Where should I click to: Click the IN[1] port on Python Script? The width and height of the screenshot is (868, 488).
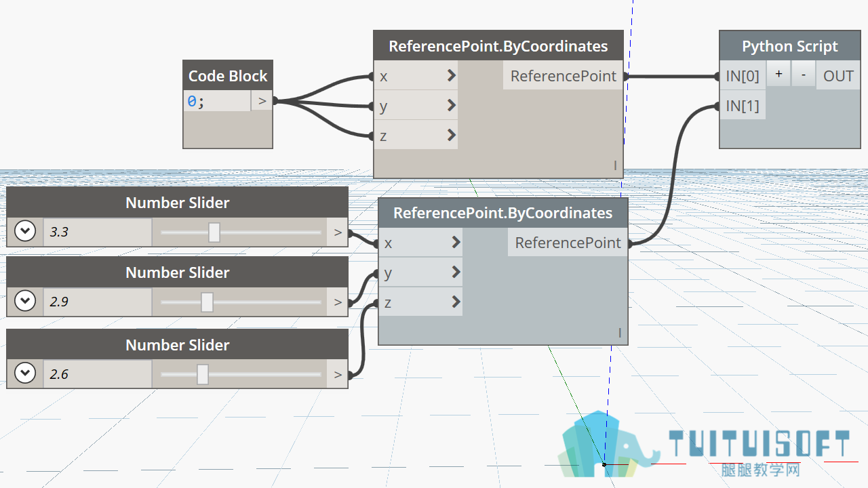pyautogui.click(x=743, y=106)
